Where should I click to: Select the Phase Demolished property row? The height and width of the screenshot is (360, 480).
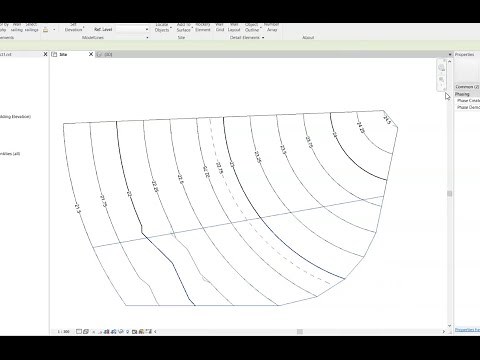468,107
